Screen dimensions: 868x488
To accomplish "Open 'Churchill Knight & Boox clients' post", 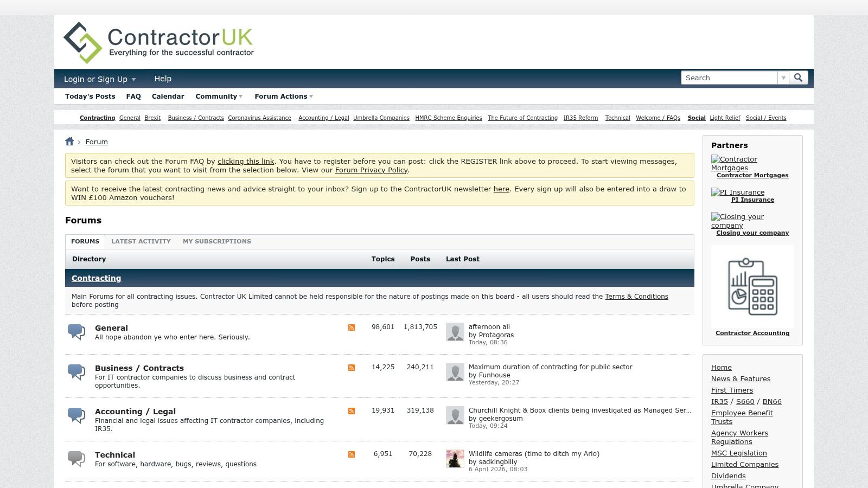I will tap(580, 410).
